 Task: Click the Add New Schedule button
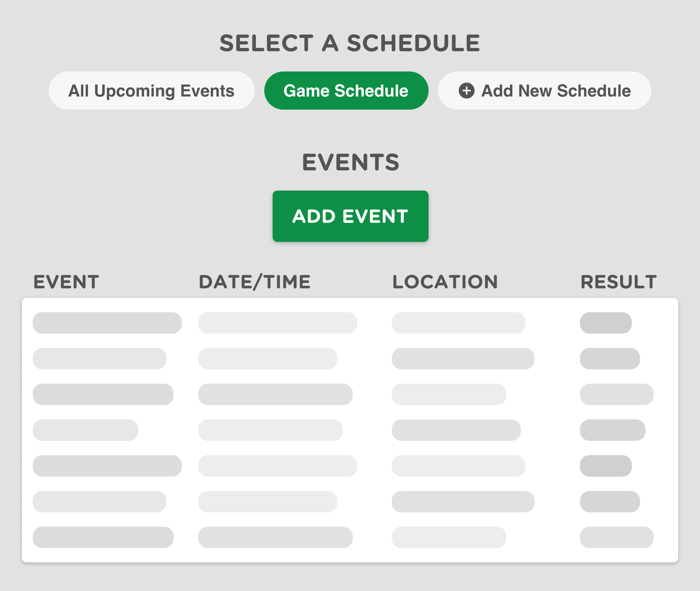pyautogui.click(x=544, y=91)
